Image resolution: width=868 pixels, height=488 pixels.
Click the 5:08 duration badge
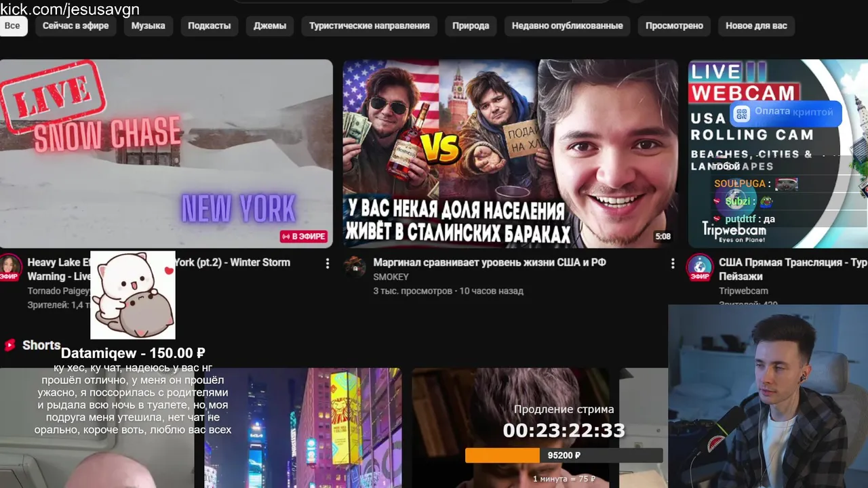663,237
